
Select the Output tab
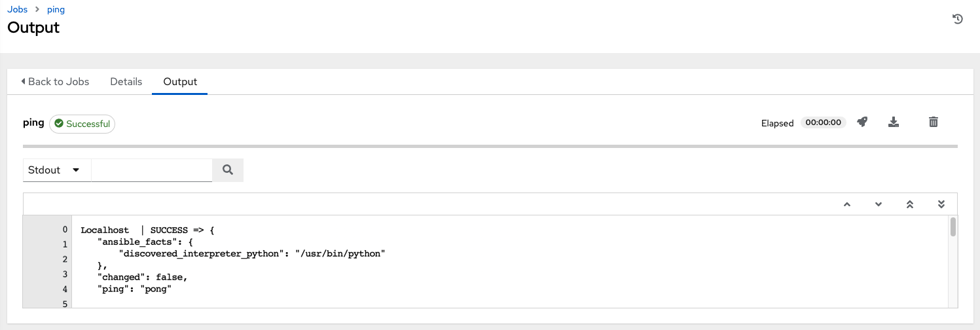coord(180,82)
